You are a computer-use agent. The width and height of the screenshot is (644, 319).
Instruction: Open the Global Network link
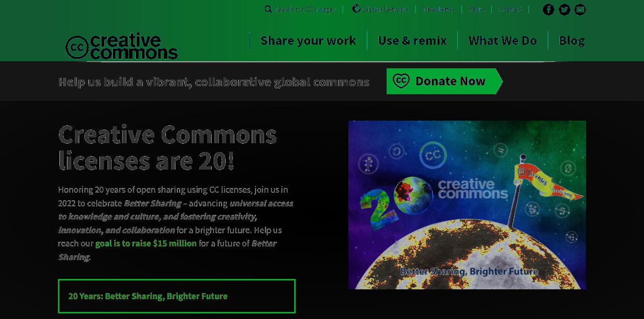coord(386,9)
